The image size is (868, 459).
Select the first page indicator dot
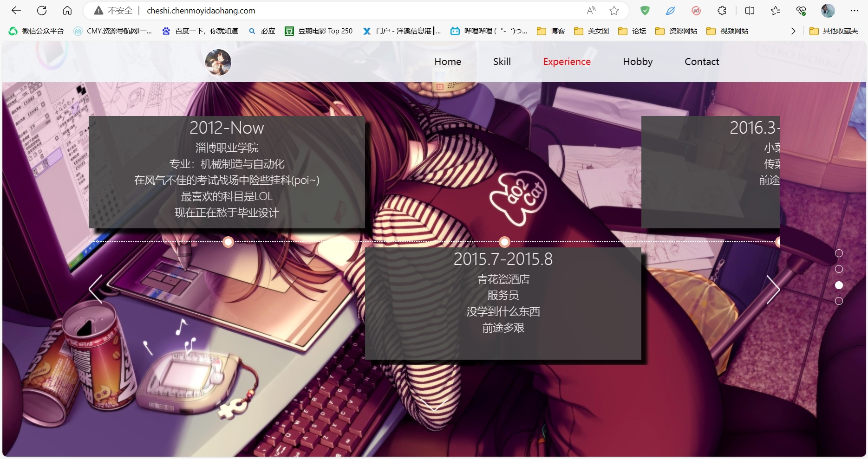coord(839,253)
